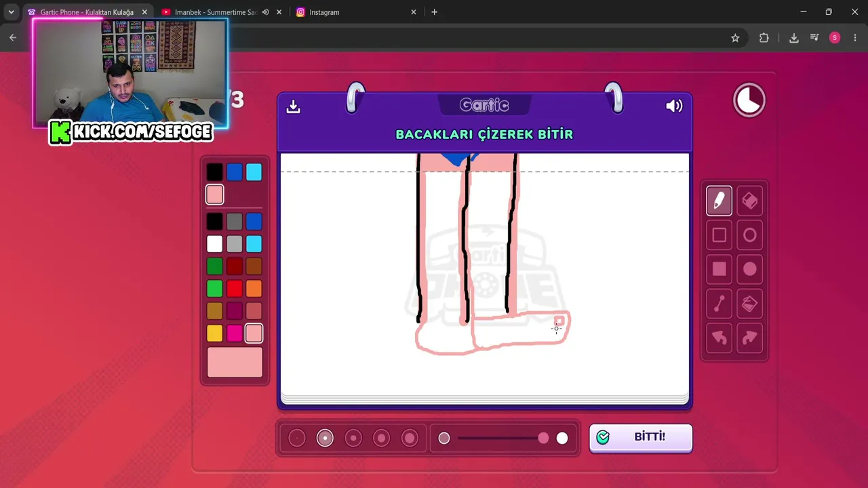Image resolution: width=868 pixels, height=488 pixels.
Task: Choose yellow from the palette
Action: 214,333
